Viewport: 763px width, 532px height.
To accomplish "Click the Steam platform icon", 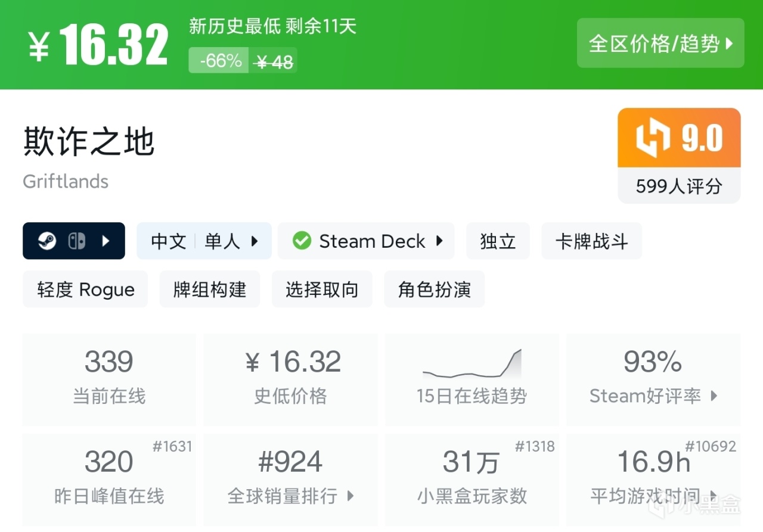I will [x=47, y=241].
